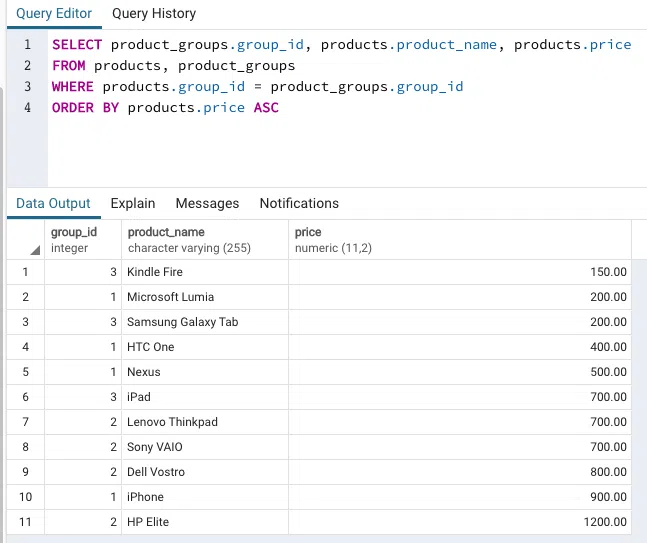This screenshot has height=543, width=647.
Task: Switch to the Query History tab
Action: 154,14
